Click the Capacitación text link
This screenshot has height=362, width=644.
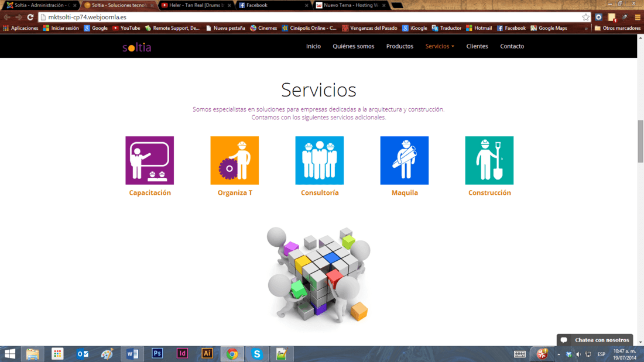click(149, 192)
